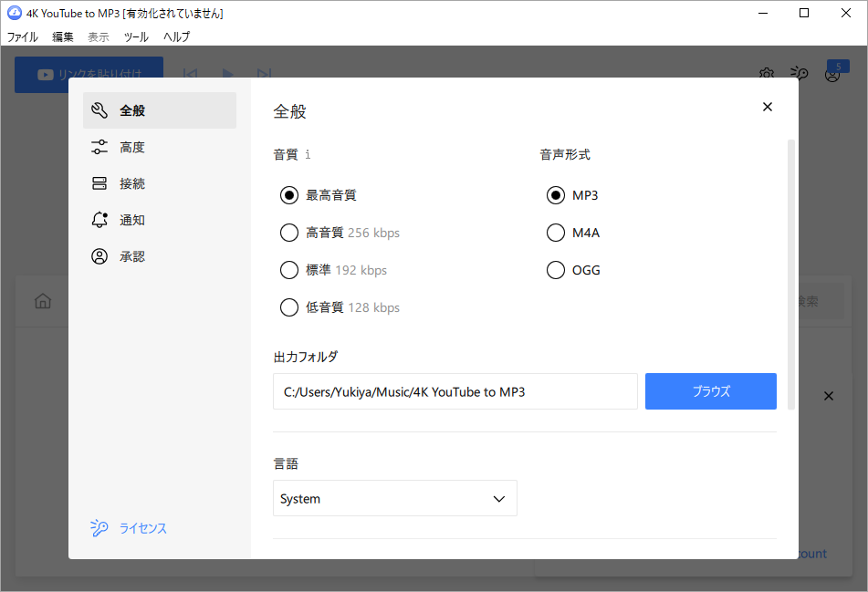
Task: Open the 通知 notifications settings tab
Action: [x=160, y=220]
